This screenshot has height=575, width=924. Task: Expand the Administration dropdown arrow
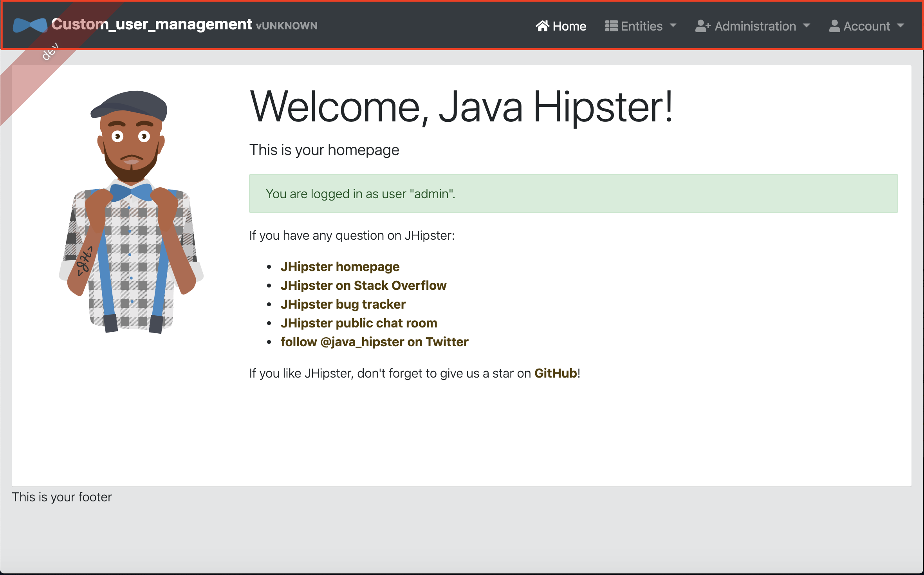pyautogui.click(x=807, y=25)
